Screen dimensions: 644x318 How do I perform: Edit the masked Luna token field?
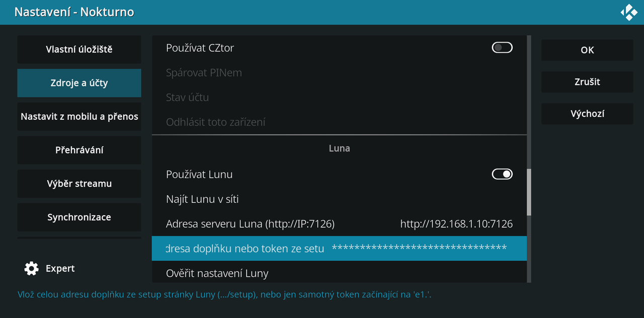coord(339,249)
